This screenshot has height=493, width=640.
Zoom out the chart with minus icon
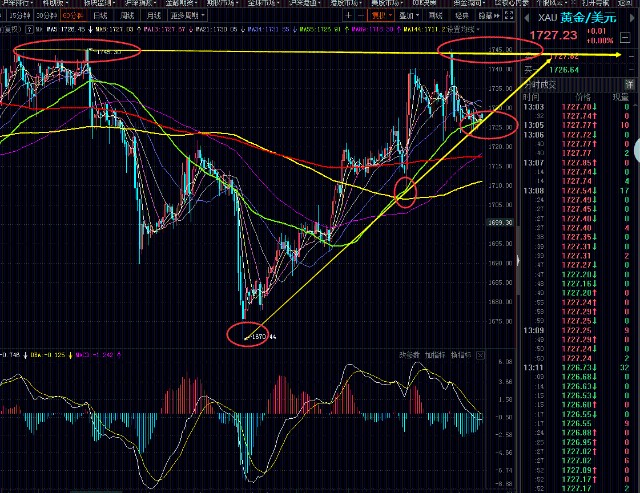tap(361, 16)
